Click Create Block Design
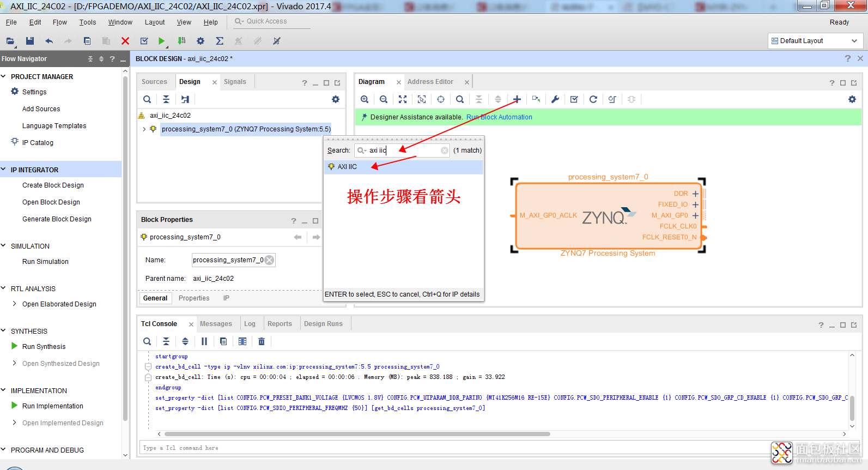This screenshot has height=470, width=868. [53, 185]
